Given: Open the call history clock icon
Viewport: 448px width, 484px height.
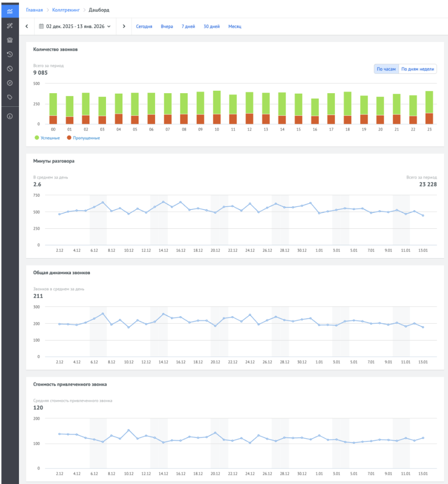Looking at the screenshot, I should (10, 54).
